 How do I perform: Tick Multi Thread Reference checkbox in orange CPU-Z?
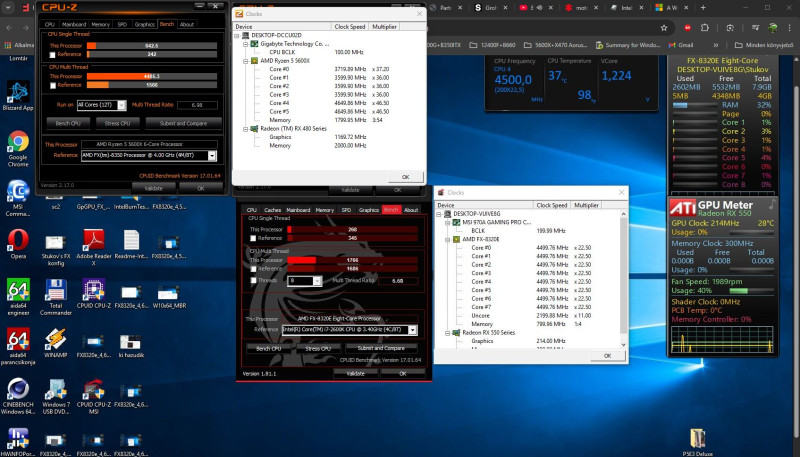click(x=53, y=85)
